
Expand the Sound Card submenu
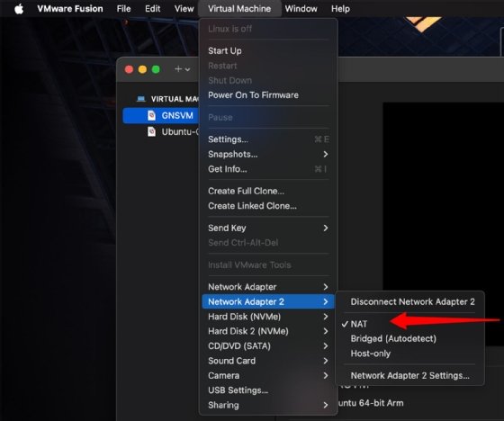tap(268, 361)
